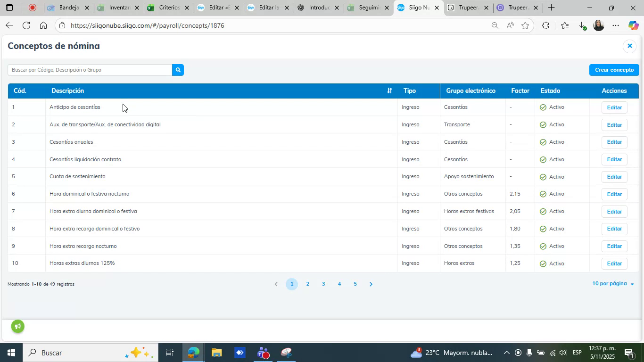This screenshot has width=644, height=362.
Task: Edit Horas extras diurnas 125% concept
Action: coord(614,263)
